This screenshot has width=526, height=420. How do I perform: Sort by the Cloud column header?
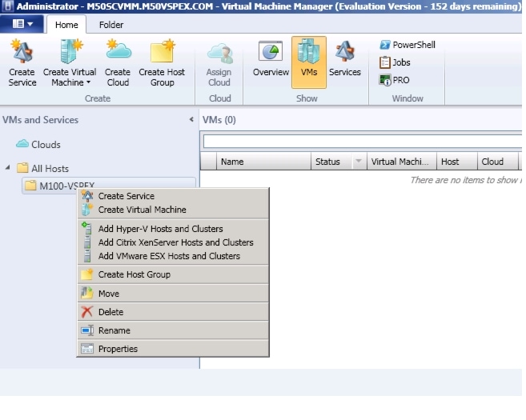[497, 162]
